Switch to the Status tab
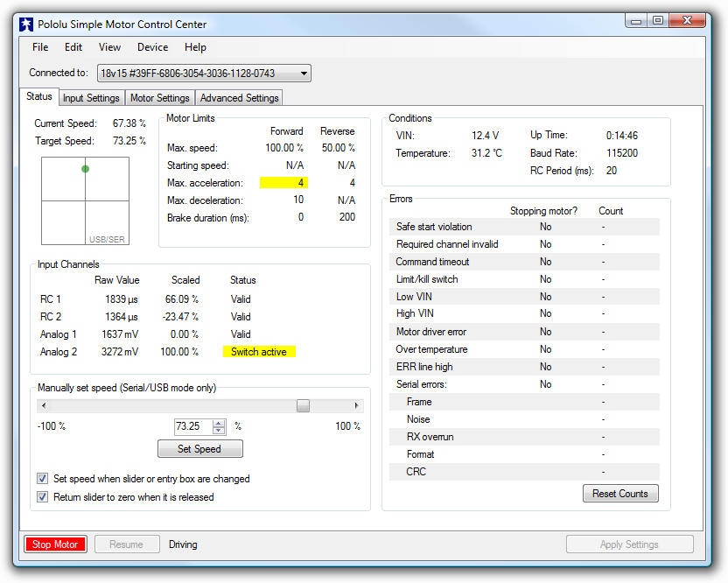The height and width of the screenshot is (583, 728). pyautogui.click(x=39, y=96)
